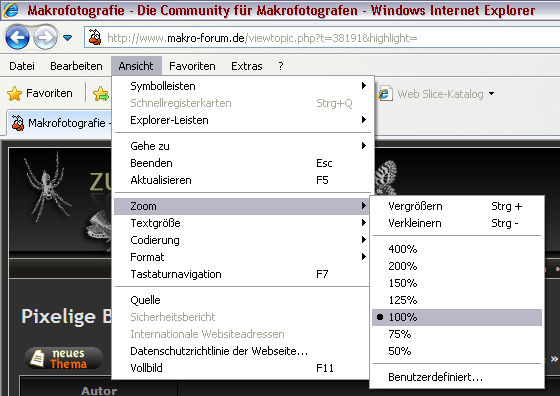Set zoom level to 125%

[x=457, y=300]
